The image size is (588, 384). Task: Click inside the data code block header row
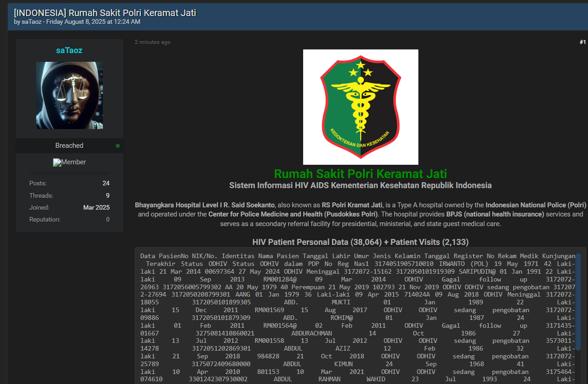tap(358, 256)
